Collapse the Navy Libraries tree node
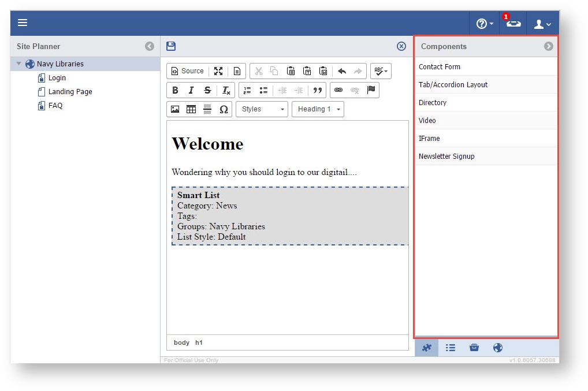The image size is (588, 391). click(x=19, y=64)
